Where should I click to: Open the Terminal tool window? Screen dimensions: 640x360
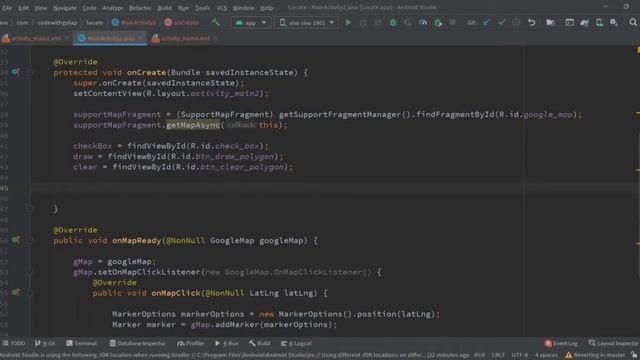point(82,343)
